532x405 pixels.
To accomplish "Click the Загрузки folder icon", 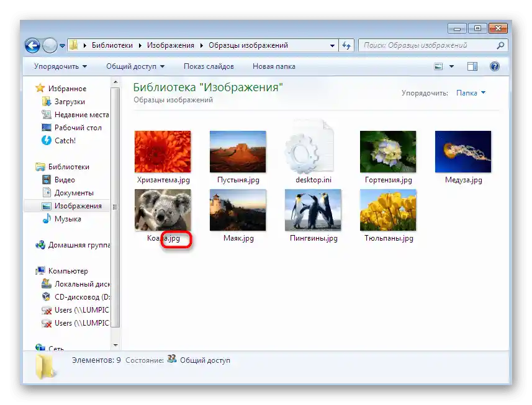I will click(x=47, y=101).
